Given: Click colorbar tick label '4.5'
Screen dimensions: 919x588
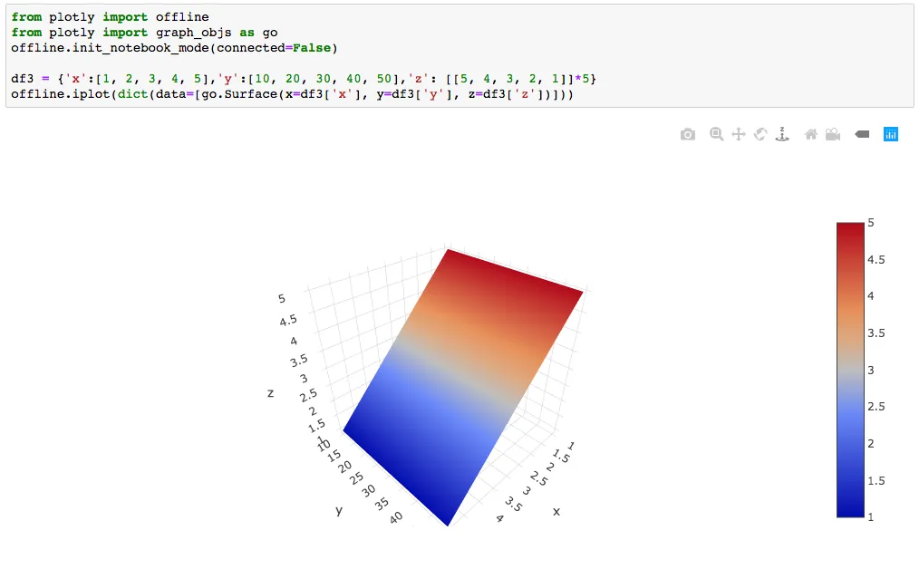Looking at the screenshot, I should [876, 259].
